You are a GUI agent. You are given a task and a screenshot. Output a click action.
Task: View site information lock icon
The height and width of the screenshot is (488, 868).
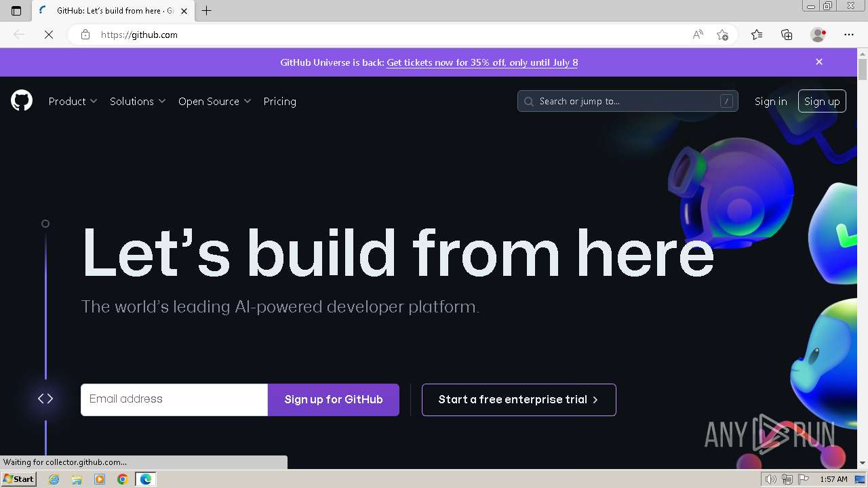click(x=85, y=35)
